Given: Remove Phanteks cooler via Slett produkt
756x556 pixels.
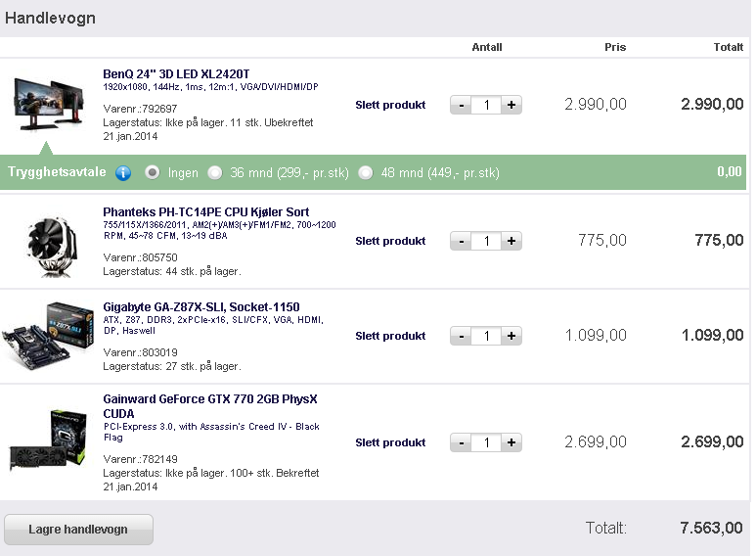Looking at the screenshot, I should 390,241.
